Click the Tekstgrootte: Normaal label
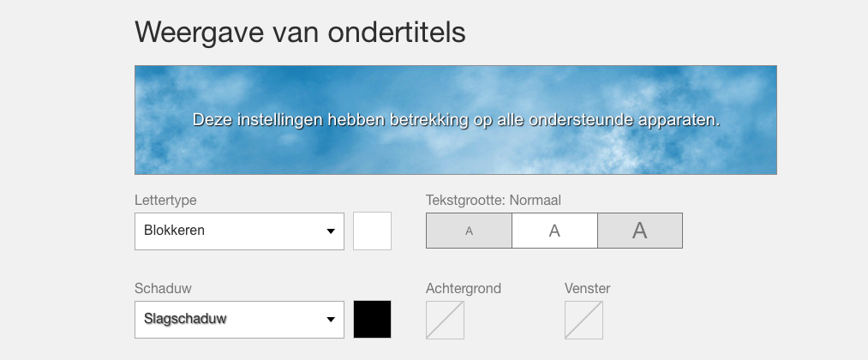 click(x=493, y=200)
